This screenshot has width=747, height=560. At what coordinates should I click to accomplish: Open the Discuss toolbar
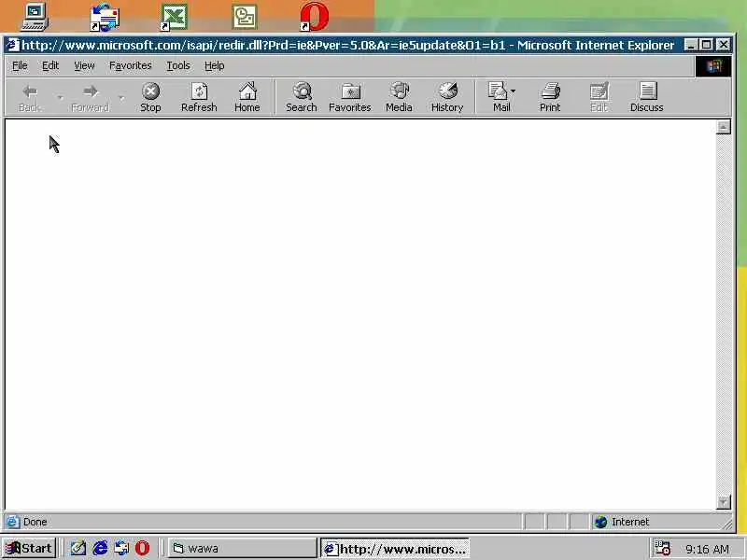[x=646, y=98]
